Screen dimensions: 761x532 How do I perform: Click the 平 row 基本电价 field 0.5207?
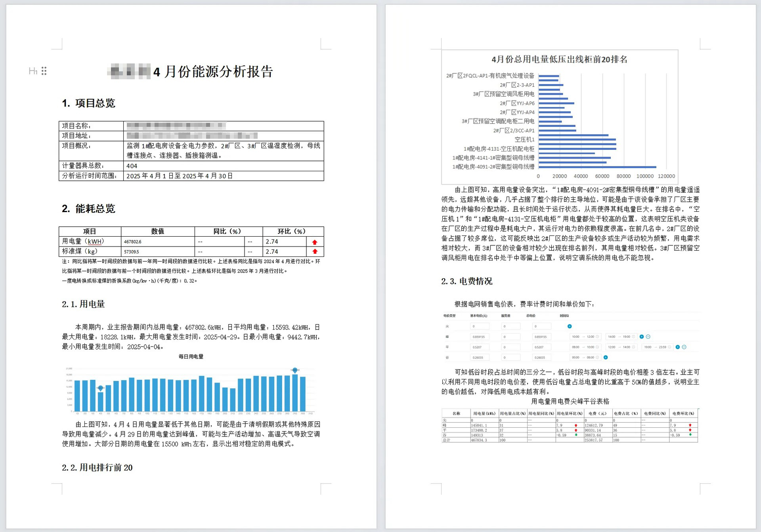tap(480, 347)
